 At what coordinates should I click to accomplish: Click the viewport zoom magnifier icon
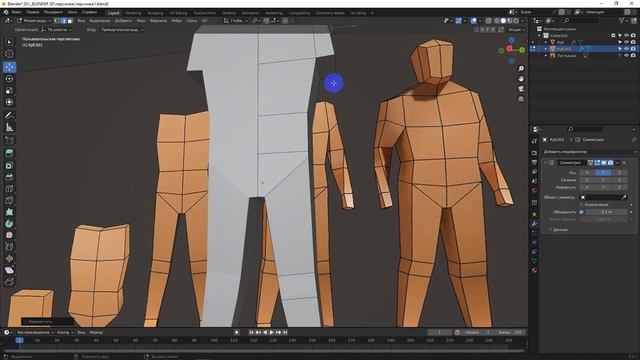tap(521, 69)
